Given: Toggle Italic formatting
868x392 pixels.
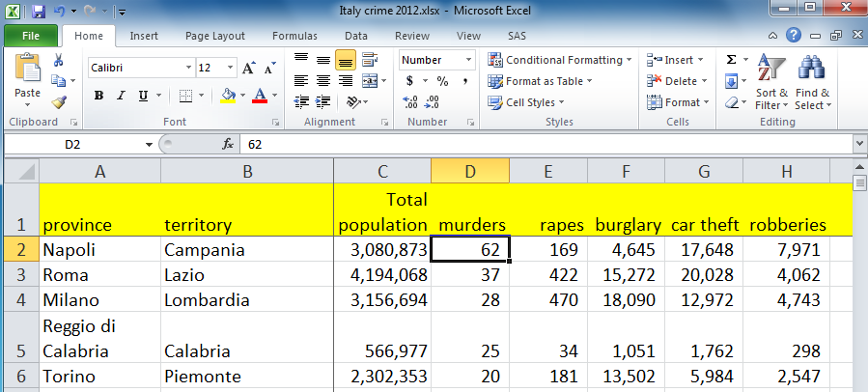Looking at the screenshot, I should 121,96.
